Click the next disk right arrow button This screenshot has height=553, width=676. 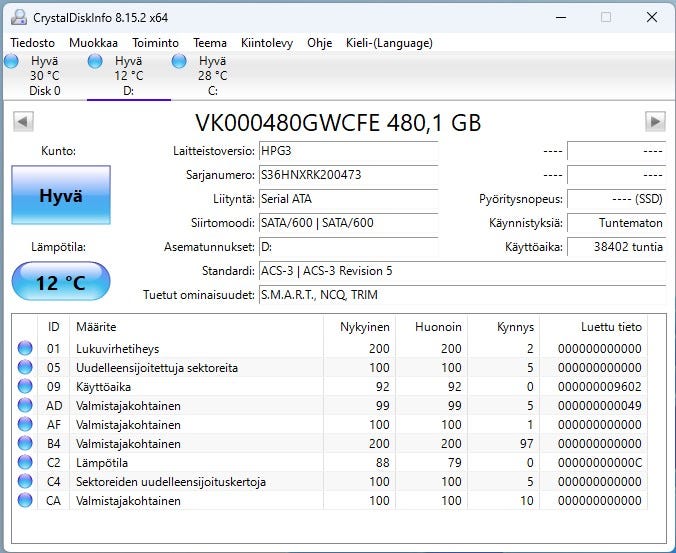655,121
